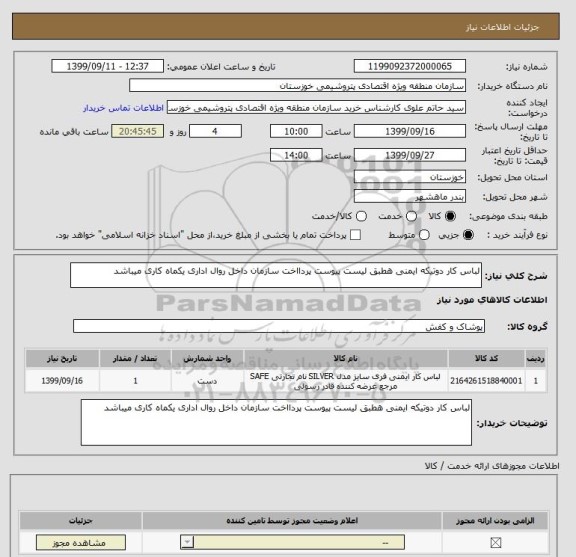Click the کد کالا column header
This screenshot has height=557, width=576.
point(486,359)
